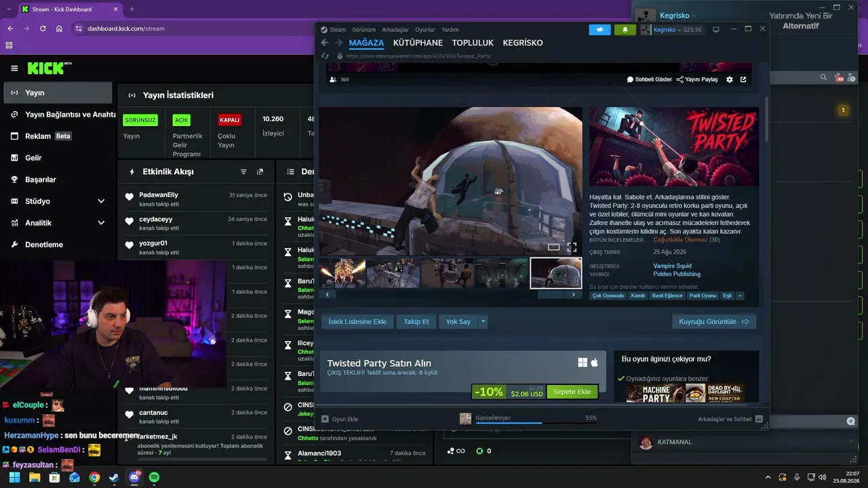Image resolution: width=868 pixels, height=488 pixels.
Task: Click Sohbeti Göster on the broadcast
Action: pos(649,79)
